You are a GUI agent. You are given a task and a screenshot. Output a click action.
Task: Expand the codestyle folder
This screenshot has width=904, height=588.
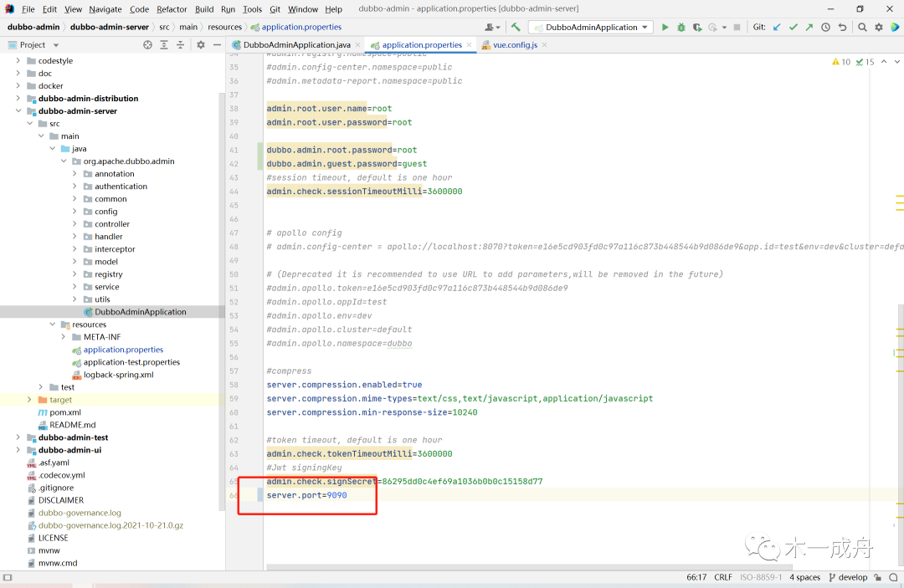(x=18, y=60)
